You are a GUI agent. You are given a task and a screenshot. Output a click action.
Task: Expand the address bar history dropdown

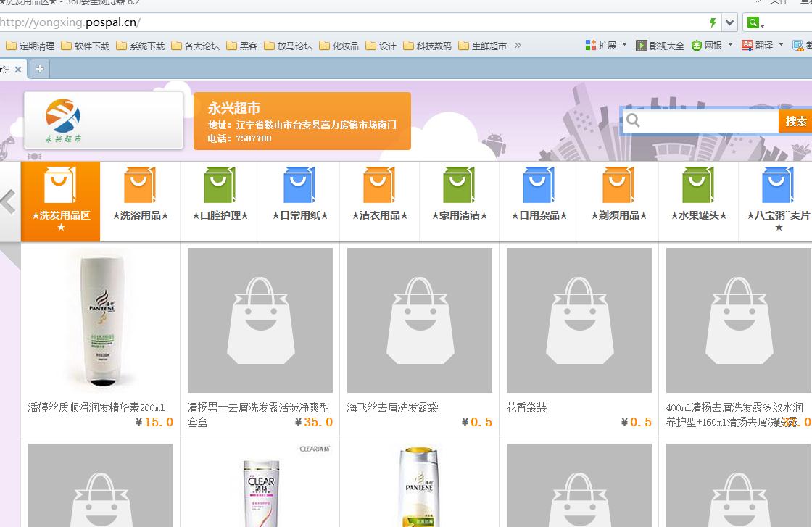[x=729, y=22]
